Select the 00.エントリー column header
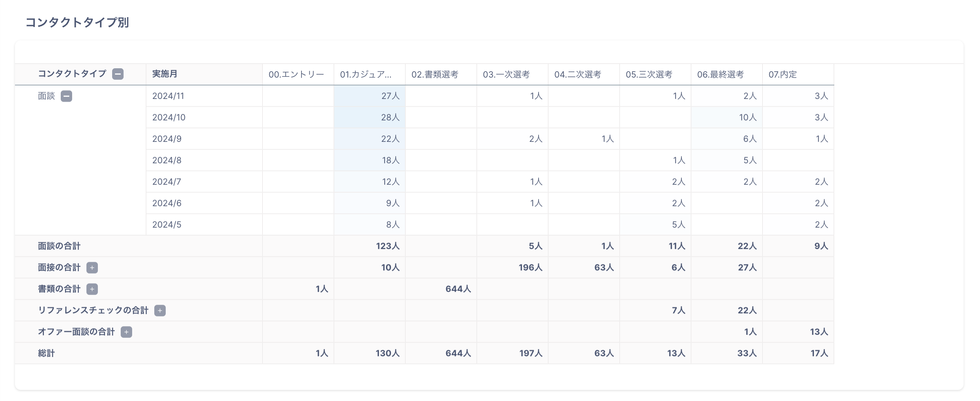Viewport: 980px width, 401px height. click(296, 74)
